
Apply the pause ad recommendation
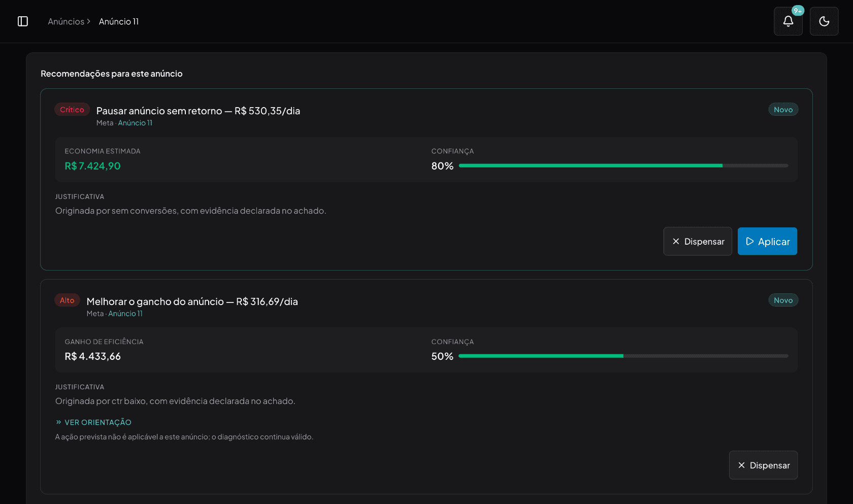767,241
